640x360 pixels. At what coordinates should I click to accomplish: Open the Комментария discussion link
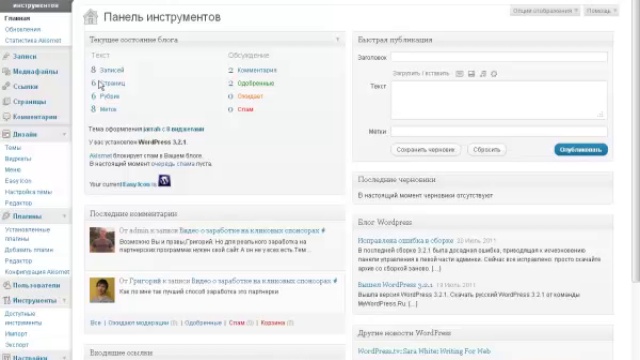click(x=257, y=70)
